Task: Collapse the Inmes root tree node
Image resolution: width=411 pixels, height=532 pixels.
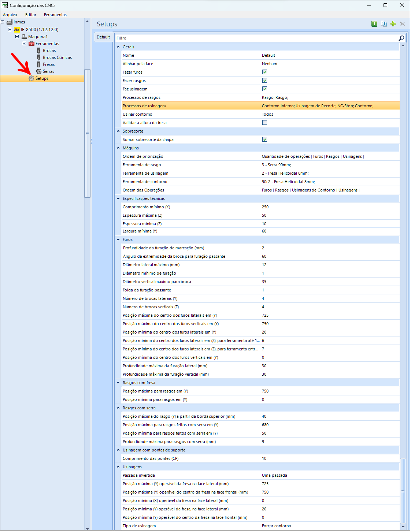Action: coord(3,22)
